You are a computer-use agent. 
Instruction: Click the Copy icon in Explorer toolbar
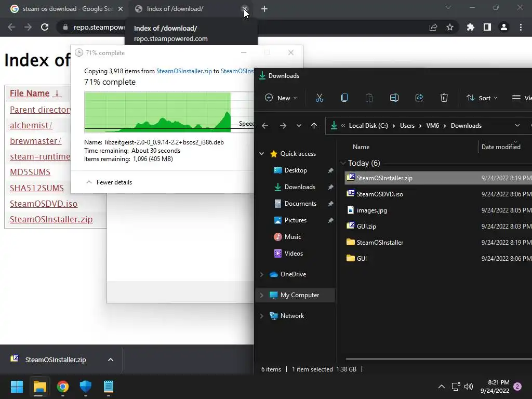[x=344, y=98]
